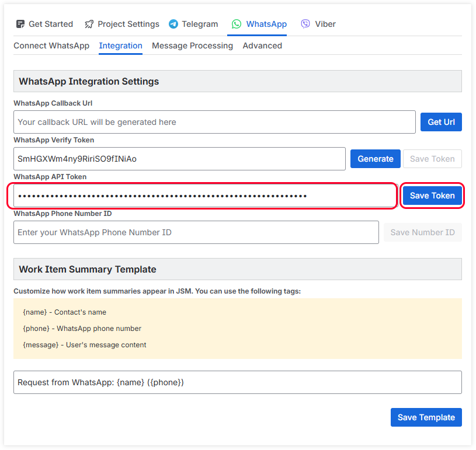Click the 'WhatsApp Callback Url' label

point(53,103)
